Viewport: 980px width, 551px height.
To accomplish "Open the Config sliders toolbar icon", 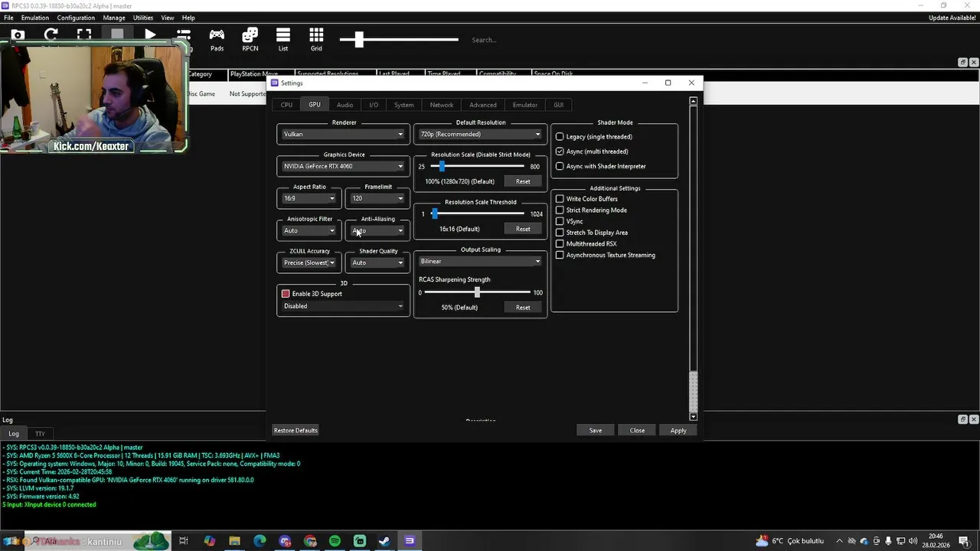I will [x=184, y=35].
